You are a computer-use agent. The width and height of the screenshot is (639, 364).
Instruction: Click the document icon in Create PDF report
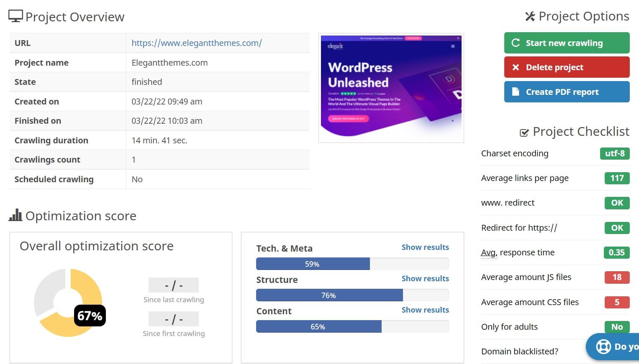516,92
